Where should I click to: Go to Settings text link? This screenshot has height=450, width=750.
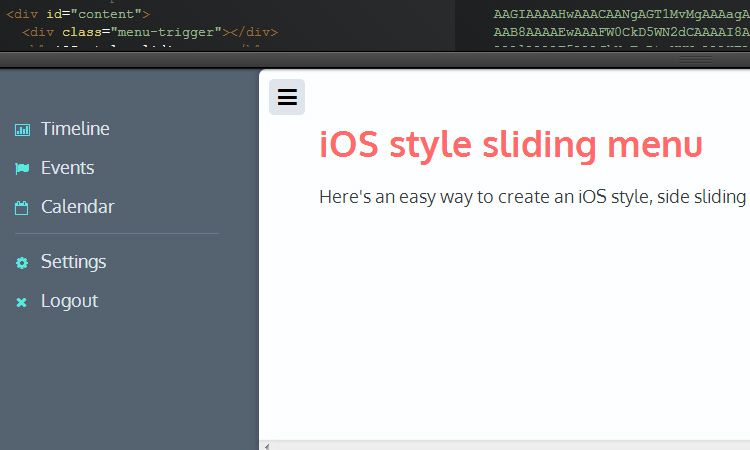coord(73,262)
